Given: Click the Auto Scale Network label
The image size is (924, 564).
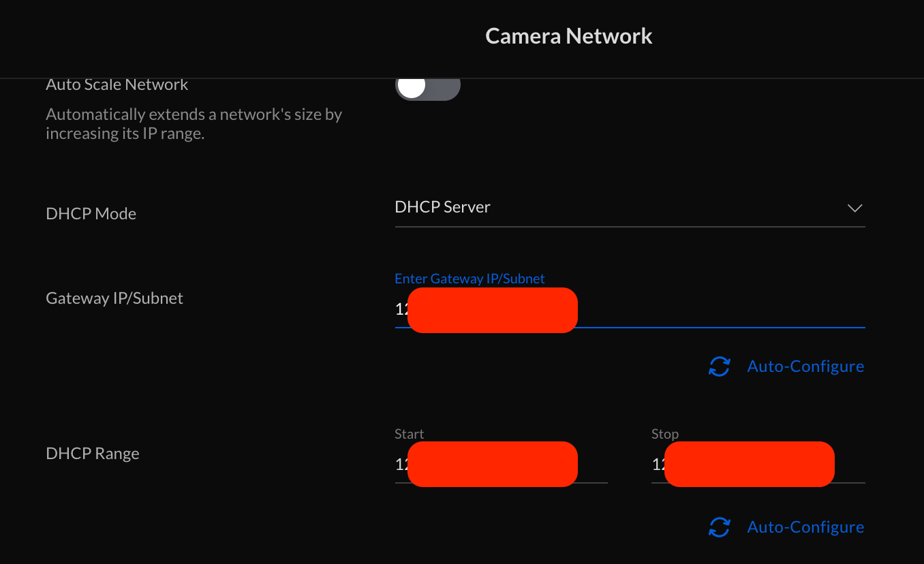Looking at the screenshot, I should click(x=117, y=85).
